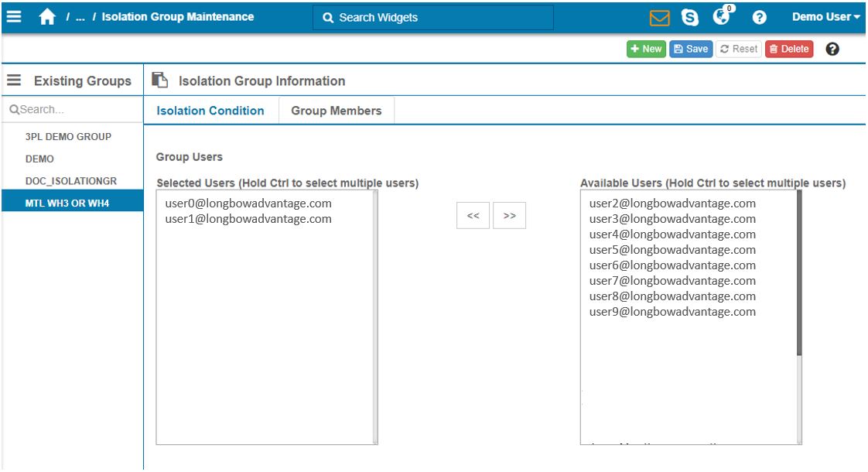Open help question mark in top bar

click(759, 17)
